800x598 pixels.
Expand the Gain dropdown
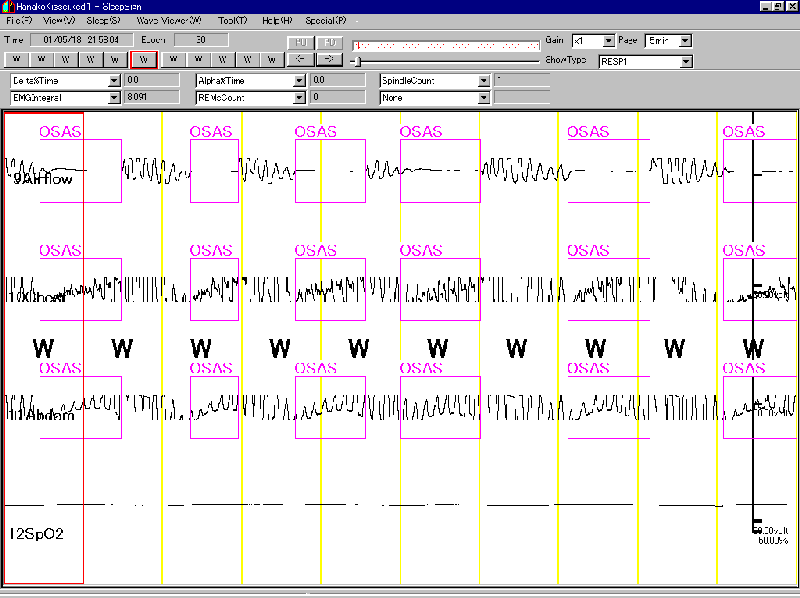[609, 41]
